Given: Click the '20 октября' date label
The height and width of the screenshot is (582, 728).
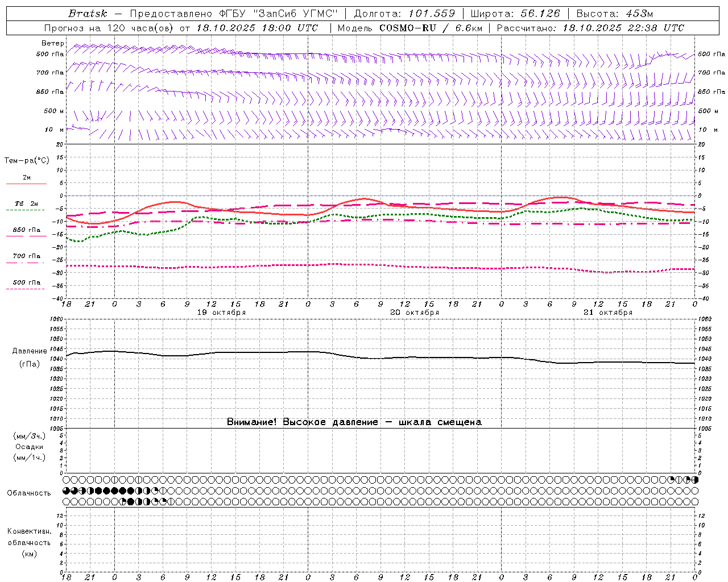Looking at the screenshot, I should point(415,313).
